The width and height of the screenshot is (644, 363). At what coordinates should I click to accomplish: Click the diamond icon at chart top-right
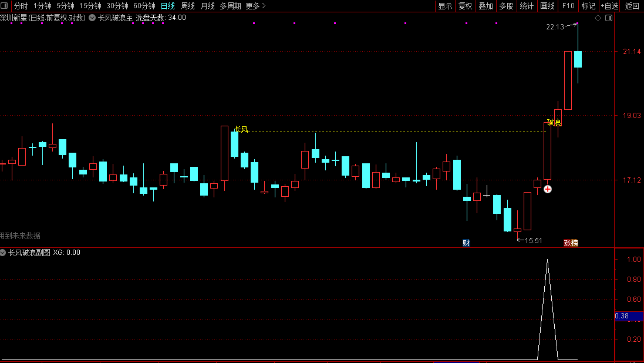[598, 18]
